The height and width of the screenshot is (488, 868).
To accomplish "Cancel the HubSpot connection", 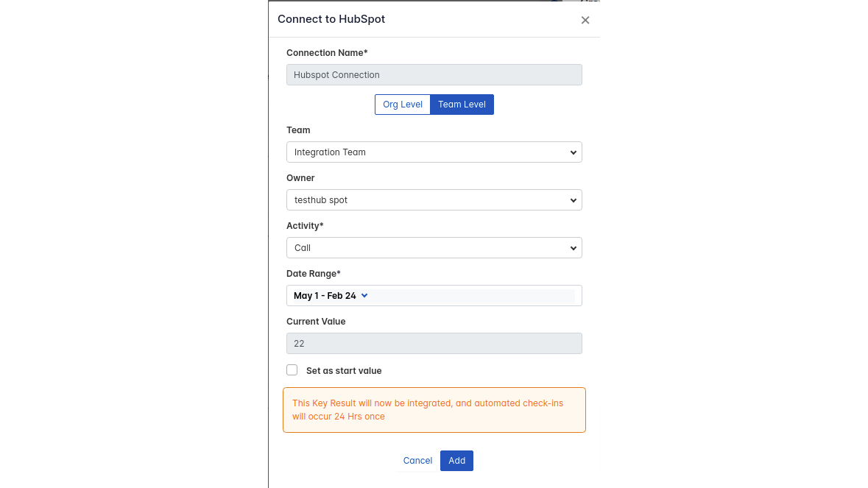I will coord(417,461).
